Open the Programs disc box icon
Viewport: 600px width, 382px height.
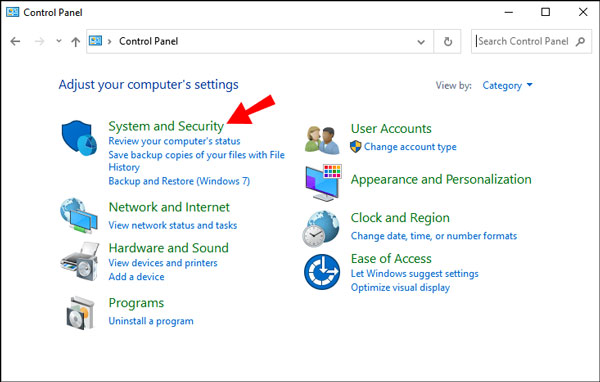pyautogui.click(x=80, y=313)
